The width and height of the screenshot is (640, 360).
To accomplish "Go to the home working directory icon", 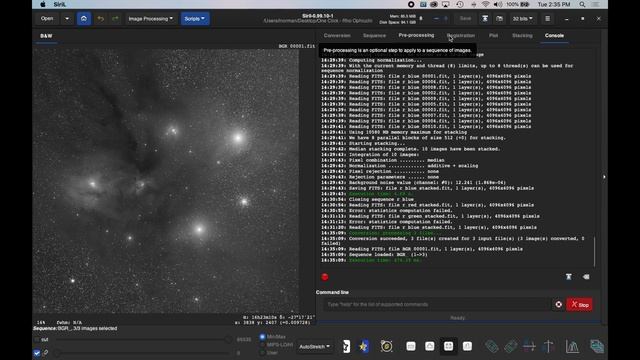I will (84, 19).
